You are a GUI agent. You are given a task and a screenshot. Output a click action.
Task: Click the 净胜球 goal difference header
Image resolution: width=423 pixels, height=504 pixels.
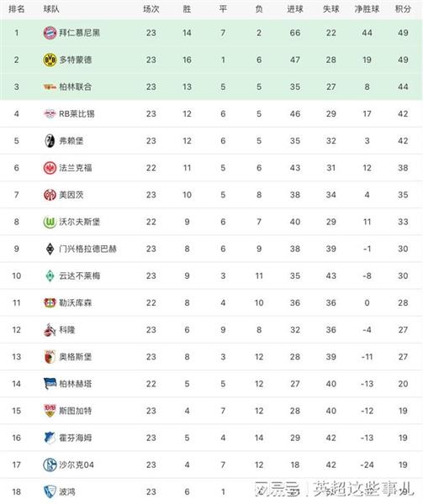pyautogui.click(x=367, y=9)
